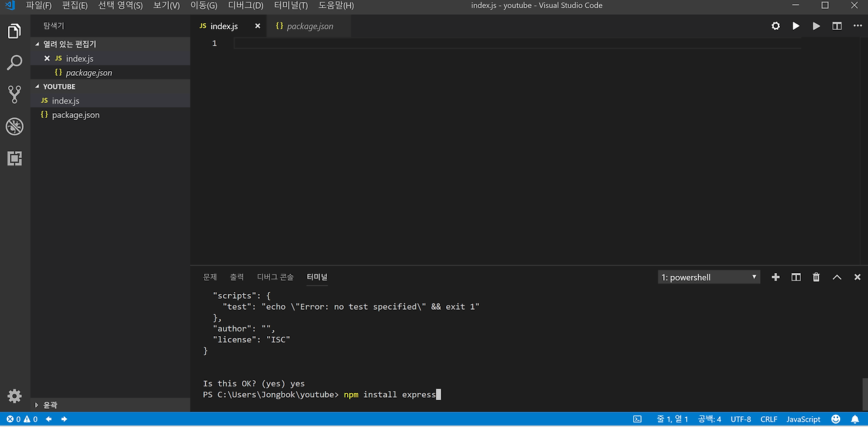Viewport: 868px width, 427px height.
Task: Close the terminal panel with X
Action: pos(857,277)
